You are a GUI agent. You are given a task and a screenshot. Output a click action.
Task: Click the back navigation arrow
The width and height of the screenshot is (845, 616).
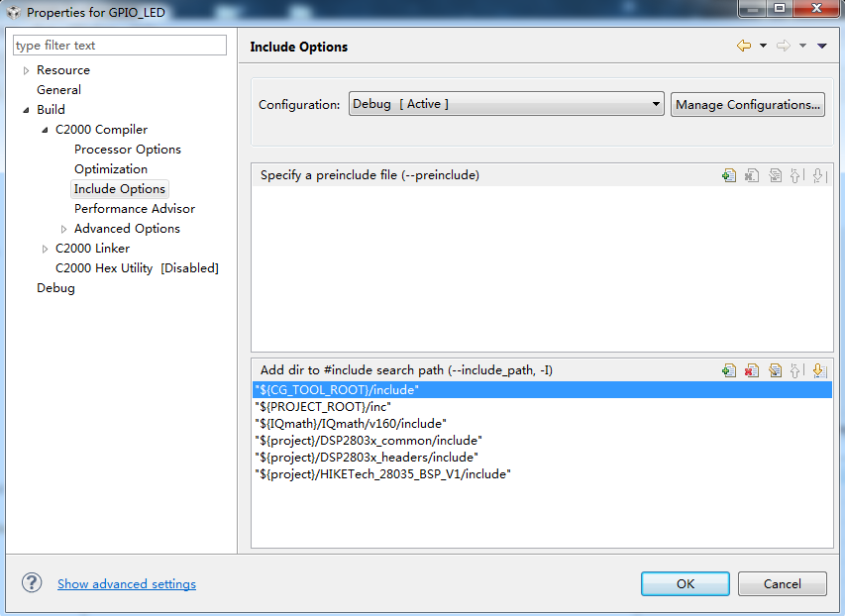[x=743, y=47]
